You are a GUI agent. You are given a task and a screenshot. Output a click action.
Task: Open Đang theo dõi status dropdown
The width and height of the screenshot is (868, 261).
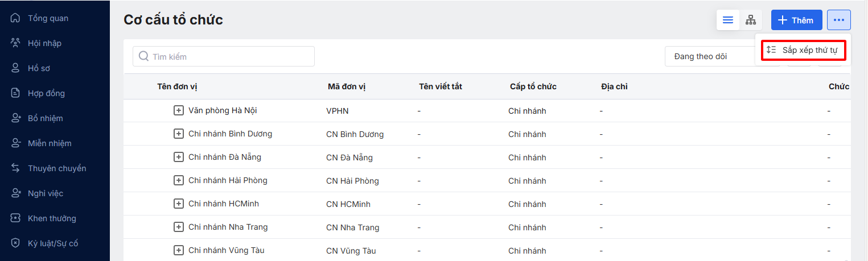pos(711,56)
